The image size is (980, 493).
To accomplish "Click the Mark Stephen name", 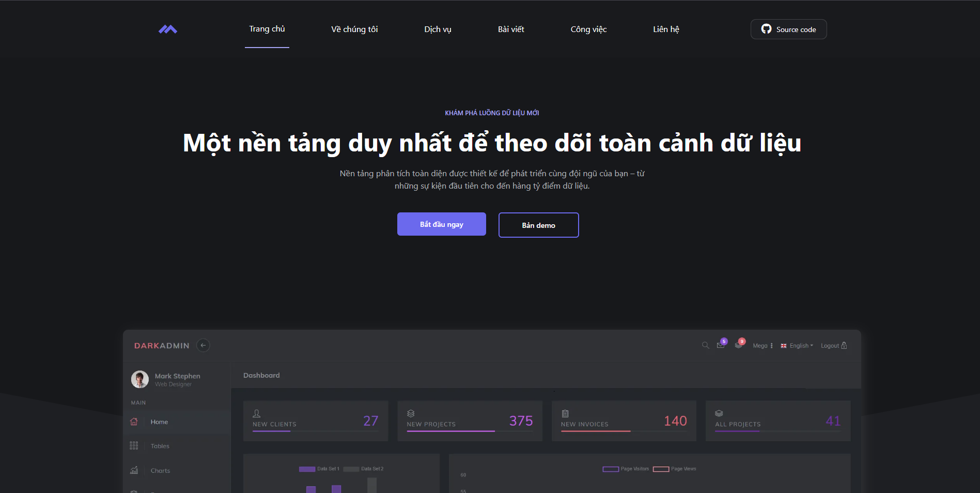I will point(177,376).
